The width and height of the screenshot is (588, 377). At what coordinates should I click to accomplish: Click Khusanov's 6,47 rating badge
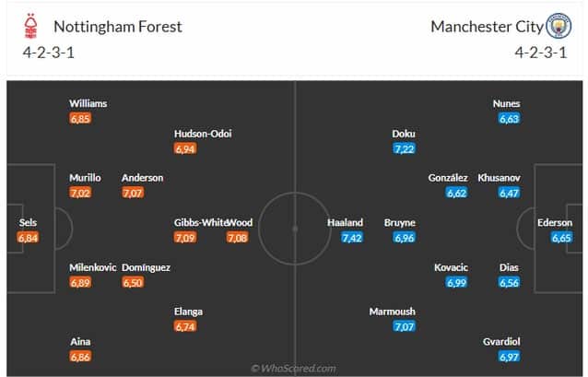point(509,194)
